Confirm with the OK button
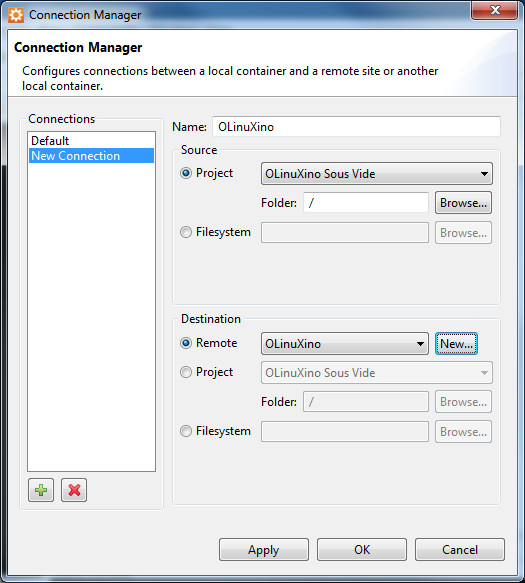Image resolution: width=525 pixels, height=583 pixels. coord(362,550)
